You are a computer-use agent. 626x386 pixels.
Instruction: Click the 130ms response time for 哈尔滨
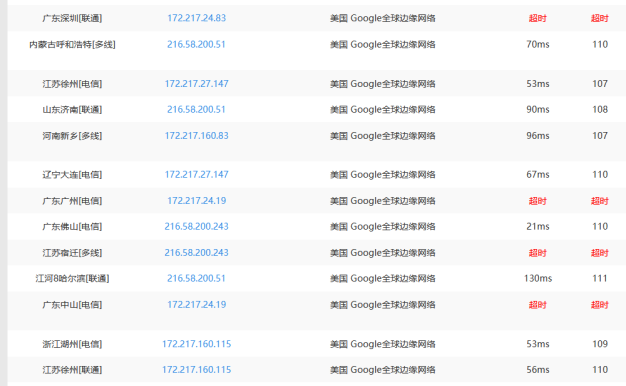538,278
